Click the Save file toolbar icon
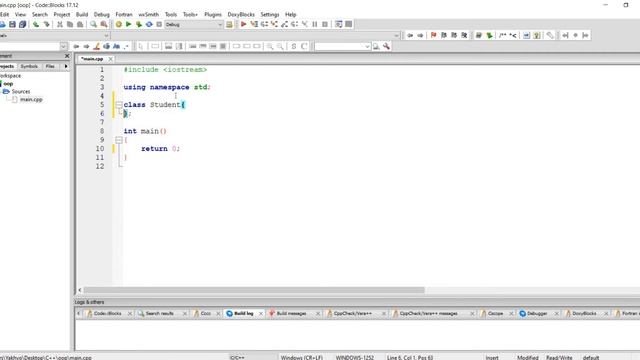 coord(12,24)
